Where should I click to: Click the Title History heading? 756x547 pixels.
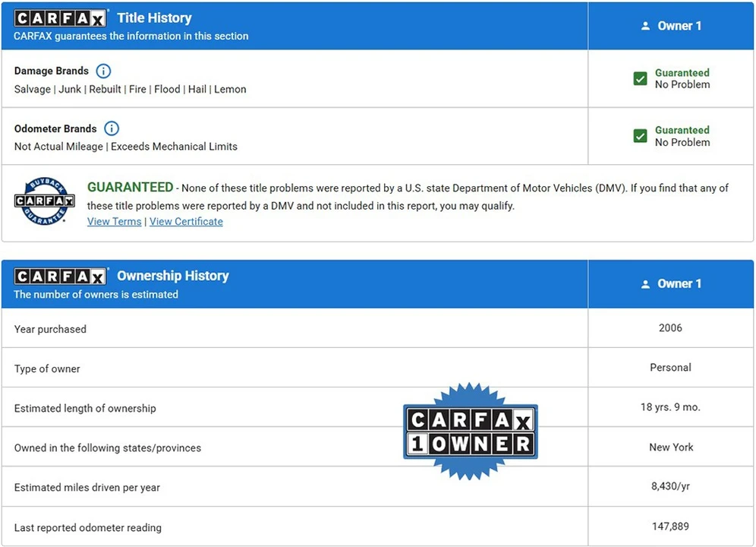tap(154, 18)
